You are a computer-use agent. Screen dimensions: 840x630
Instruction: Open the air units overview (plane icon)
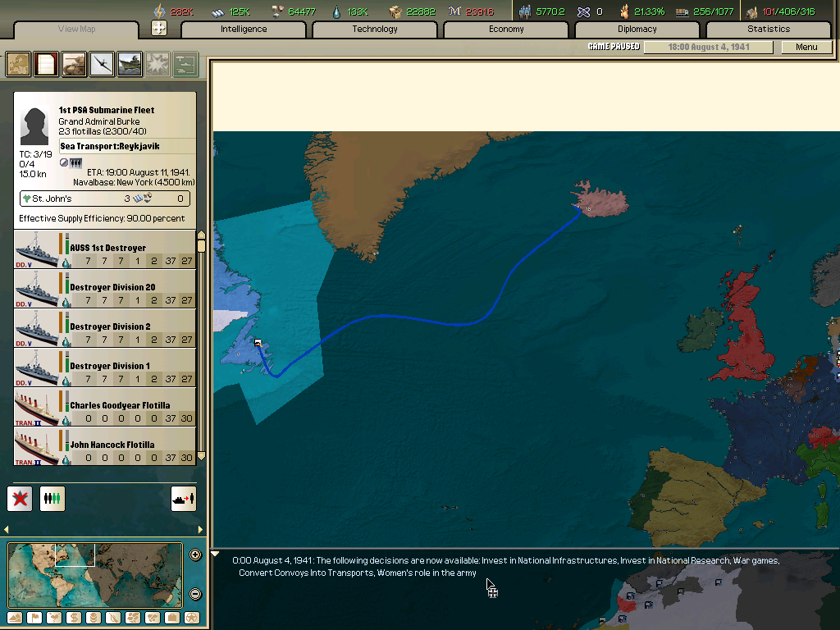click(102, 64)
